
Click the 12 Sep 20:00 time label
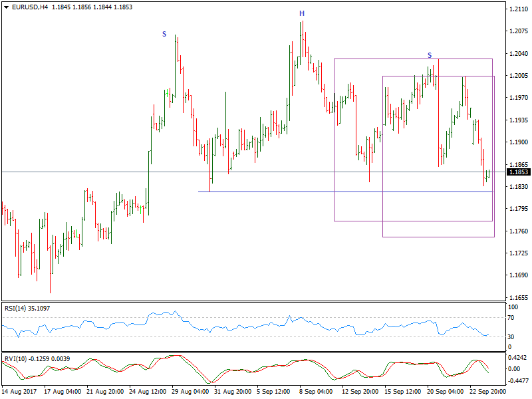coord(360,392)
